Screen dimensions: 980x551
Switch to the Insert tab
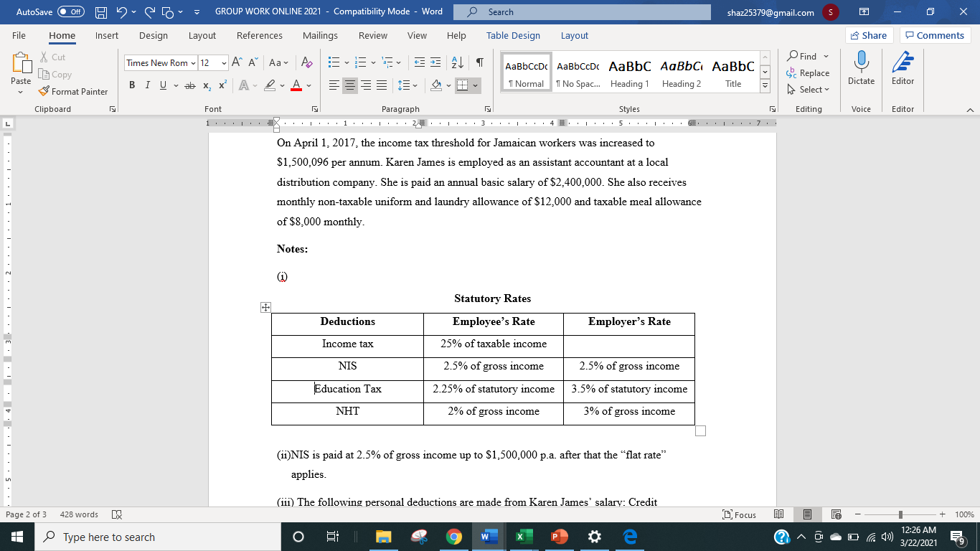107,35
